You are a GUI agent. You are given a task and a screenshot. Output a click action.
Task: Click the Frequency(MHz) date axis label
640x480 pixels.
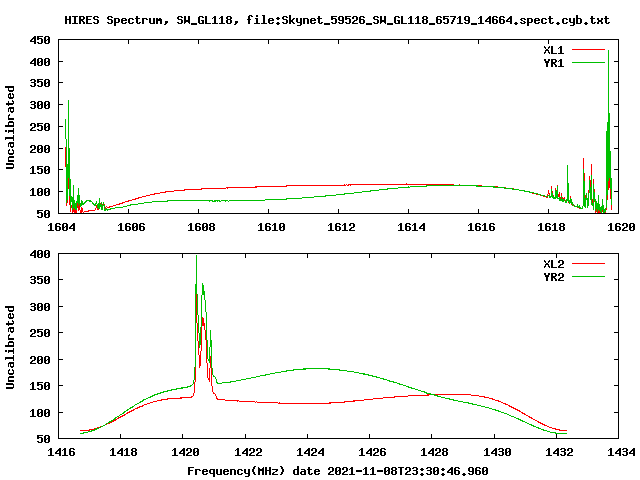click(x=338, y=471)
